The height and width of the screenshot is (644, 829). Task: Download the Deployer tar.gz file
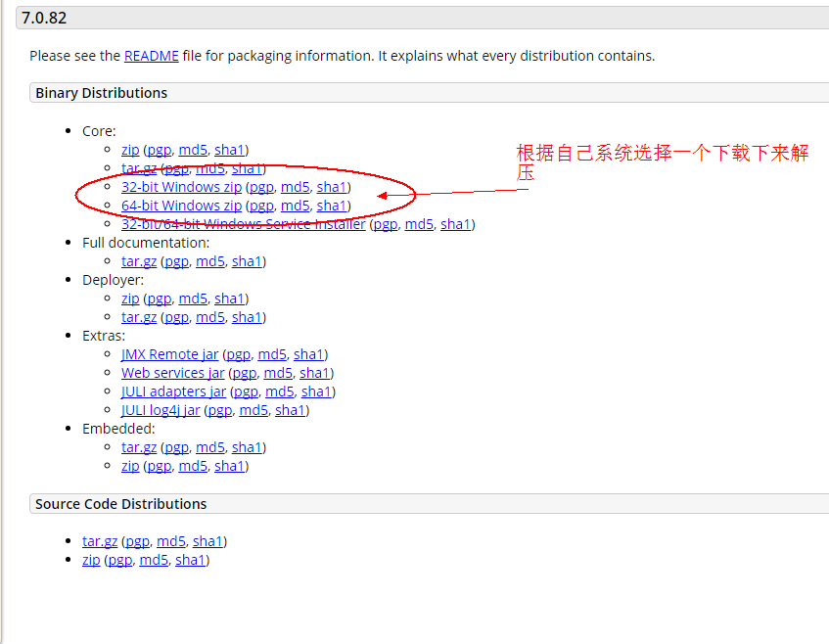tap(139, 317)
